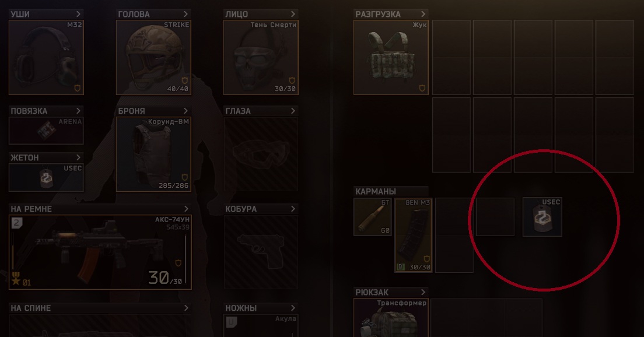
Task: Expand the РАЗГРУЗКА chevron
Action: tap(423, 14)
